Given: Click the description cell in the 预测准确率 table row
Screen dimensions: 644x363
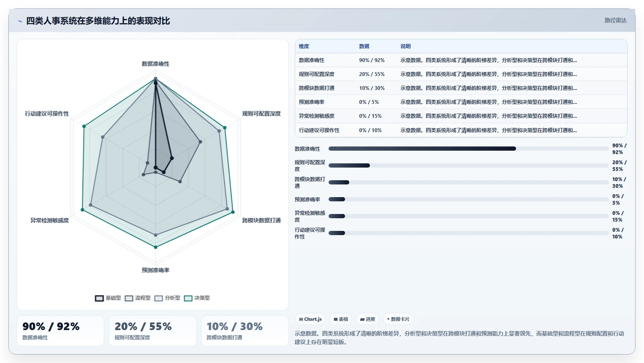Looking at the screenshot, I should (x=489, y=102).
